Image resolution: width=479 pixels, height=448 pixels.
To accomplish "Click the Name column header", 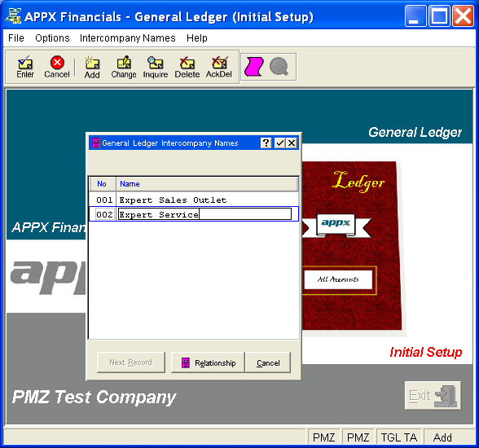I will [x=207, y=184].
